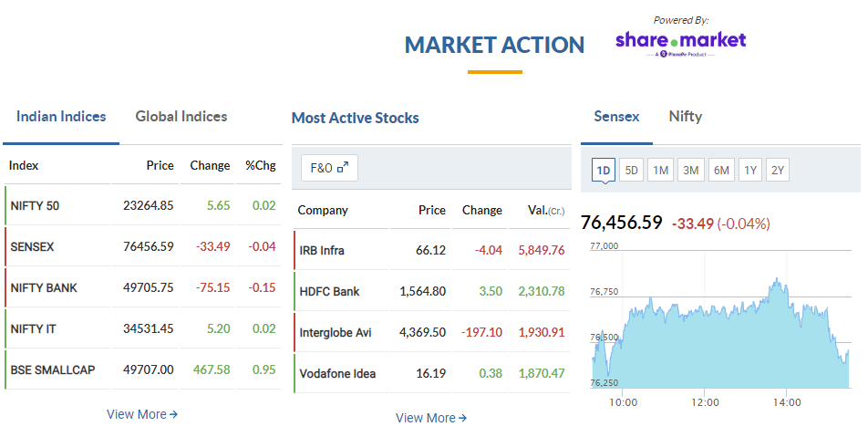Open NIFTY BANK index
The image size is (868, 437).
(x=44, y=287)
